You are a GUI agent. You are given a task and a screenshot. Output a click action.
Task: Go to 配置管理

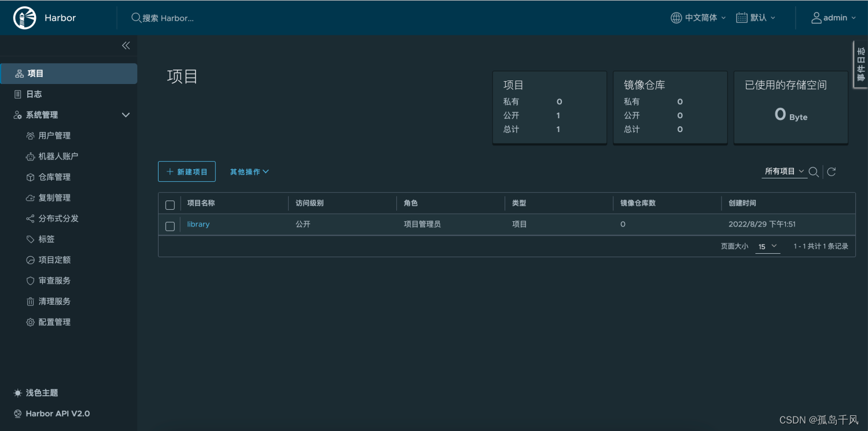54,323
